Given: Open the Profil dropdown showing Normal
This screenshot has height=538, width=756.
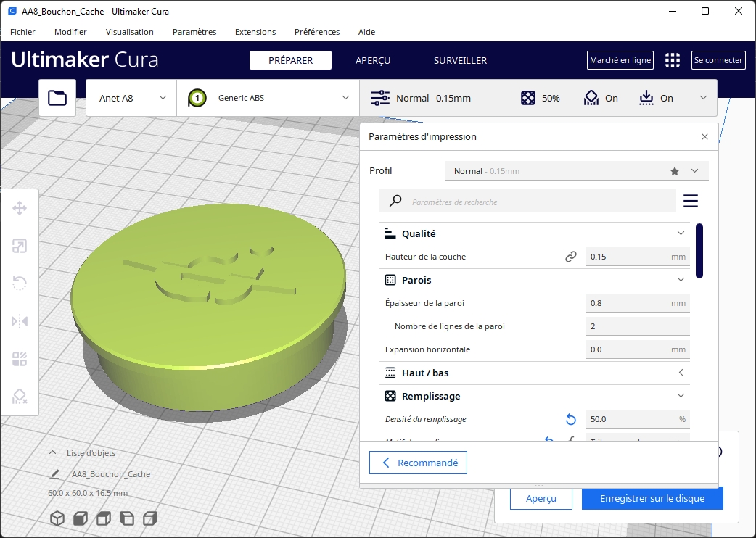Looking at the screenshot, I should [576, 171].
